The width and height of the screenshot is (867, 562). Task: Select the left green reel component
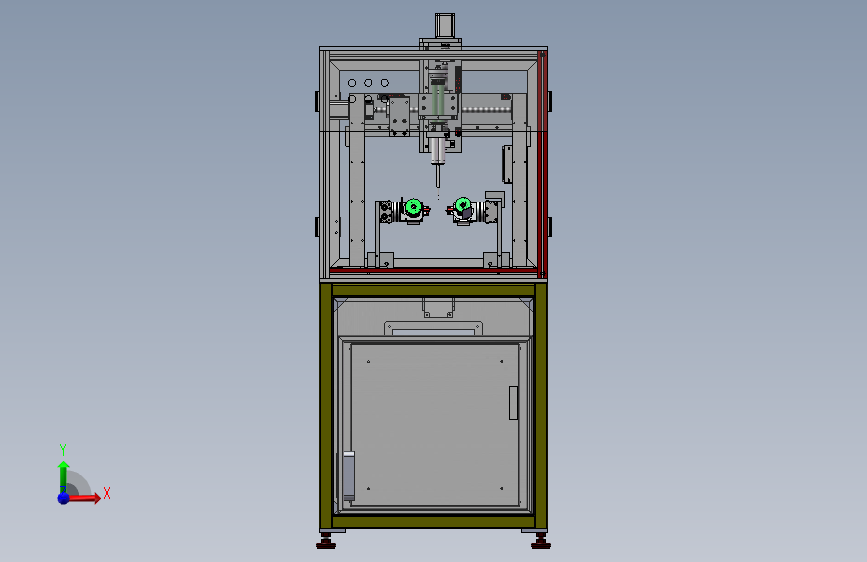pos(413,207)
